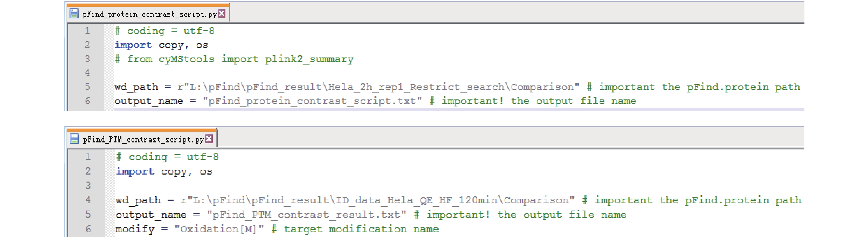This screenshot has height=238, width=868.
Task: Select the pFind_PTM_contrast_script.py tab
Action: point(142,139)
